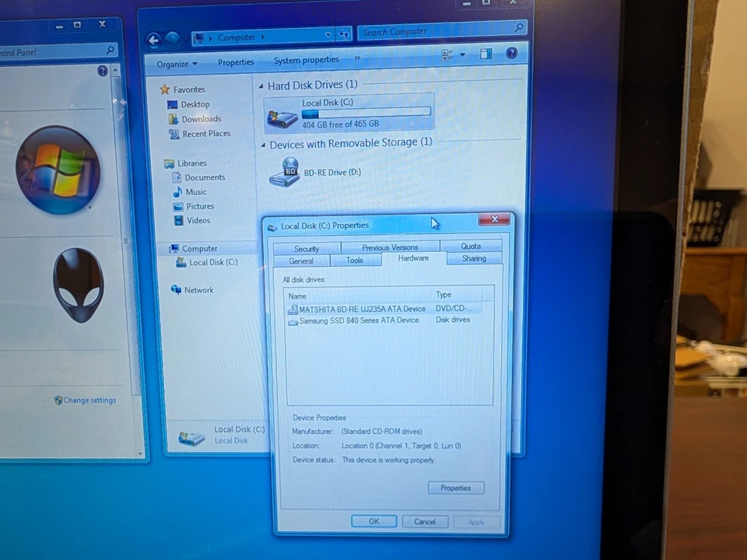
Task: Click the Change your view icon
Action: tap(447, 55)
